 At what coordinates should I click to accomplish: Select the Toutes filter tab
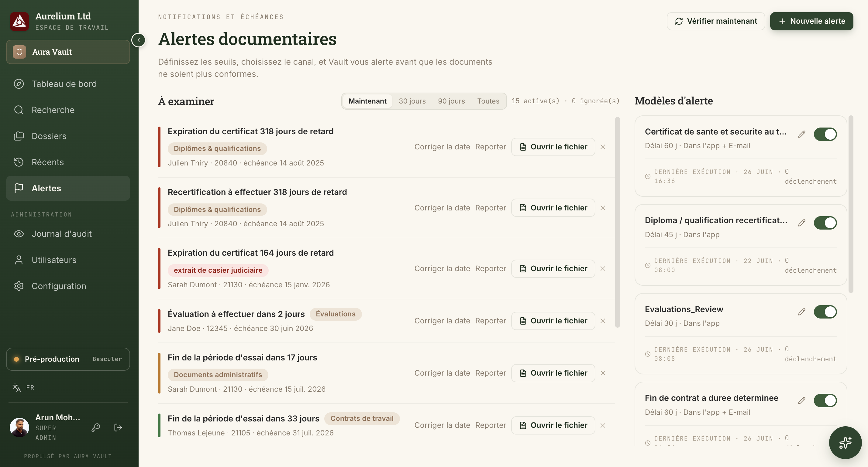point(488,101)
